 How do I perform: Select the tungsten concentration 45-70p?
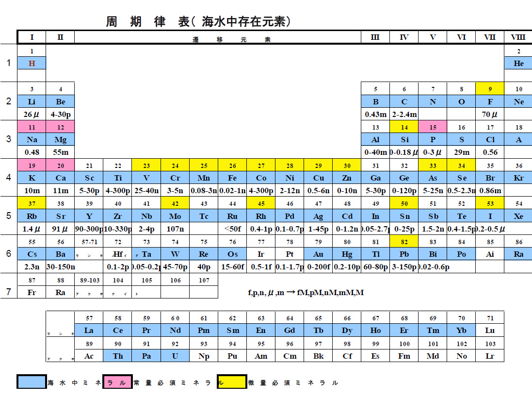(x=175, y=267)
